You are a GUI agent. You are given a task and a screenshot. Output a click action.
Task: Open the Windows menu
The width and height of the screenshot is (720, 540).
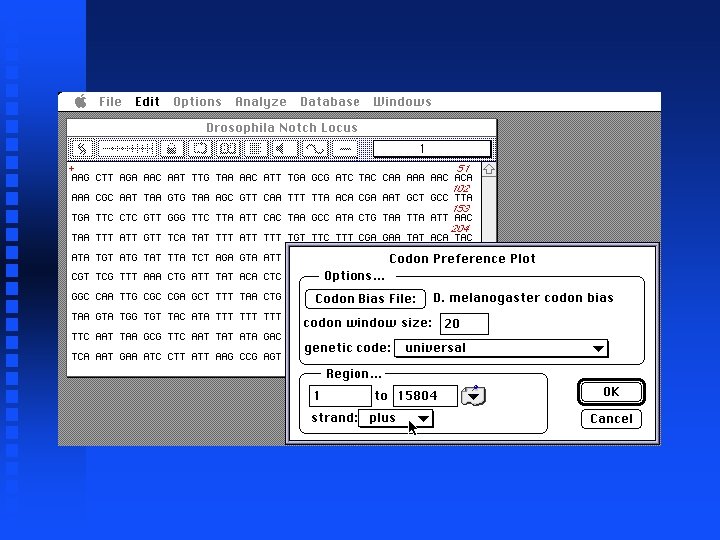pyautogui.click(x=402, y=101)
